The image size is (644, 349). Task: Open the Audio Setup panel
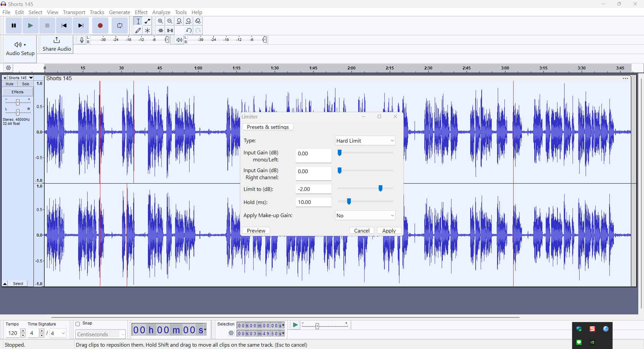pos(19,49)
